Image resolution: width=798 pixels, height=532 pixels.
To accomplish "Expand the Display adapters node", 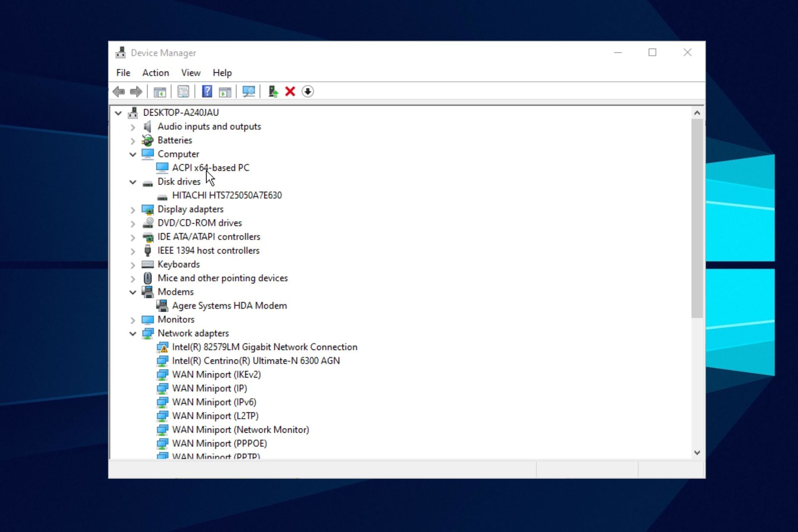I will pyautogui.click(x=133, y=210).
